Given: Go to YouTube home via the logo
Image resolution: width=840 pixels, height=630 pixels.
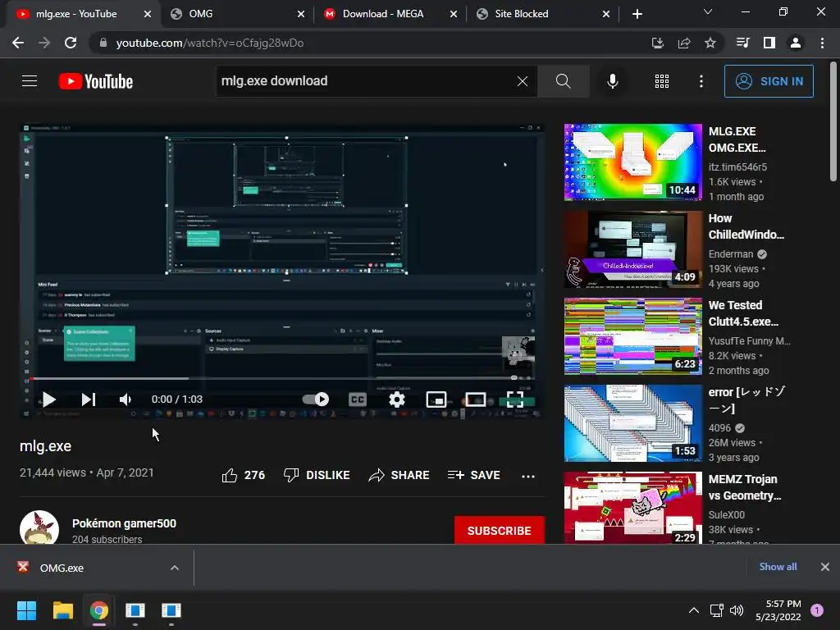Looking at the screenshot, I should [x=96, y=81].
